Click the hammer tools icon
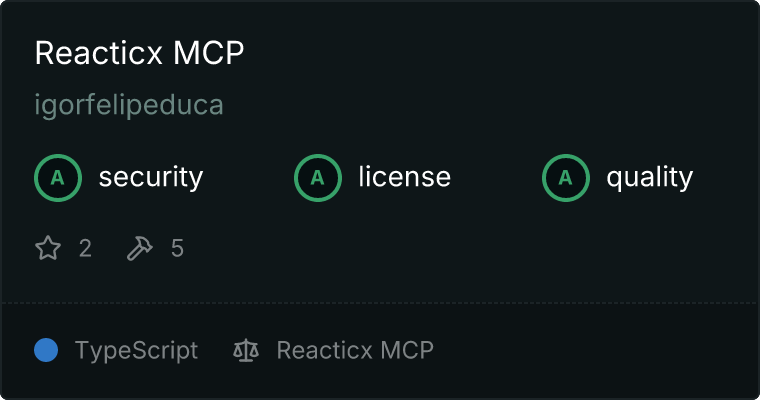 pos(140,248)
